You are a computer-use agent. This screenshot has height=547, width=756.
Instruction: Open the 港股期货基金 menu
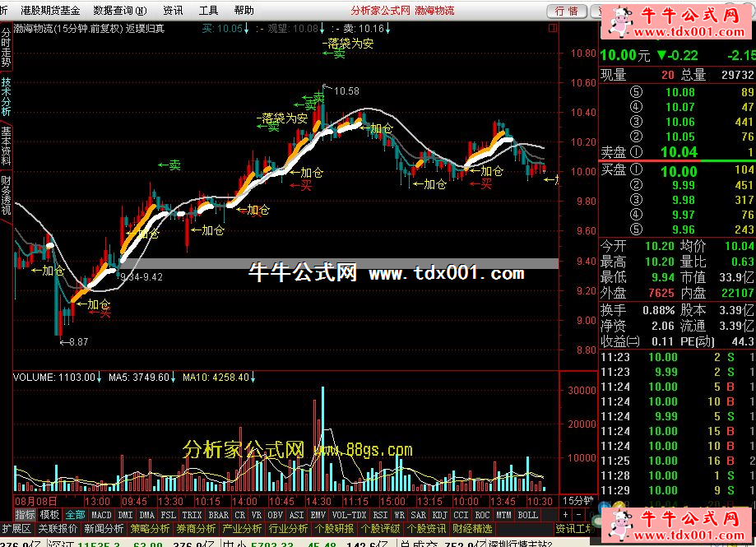tap(50, 10)
